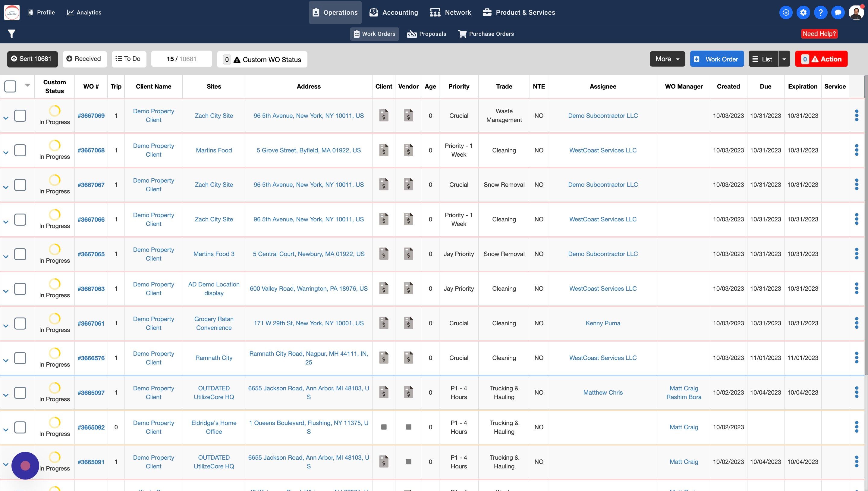Open the question mark help icon
This screenshot has height=491, width=868.
point(820,12)
